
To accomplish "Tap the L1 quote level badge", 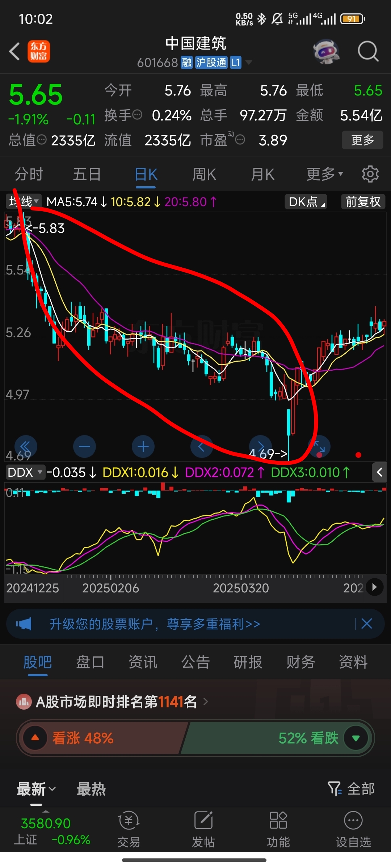I will 236,63.
